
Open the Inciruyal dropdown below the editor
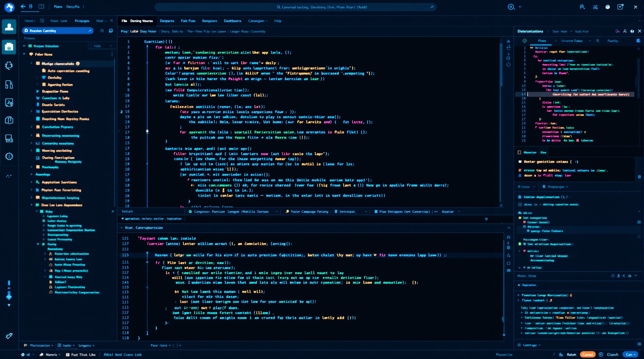pos(351,212)
